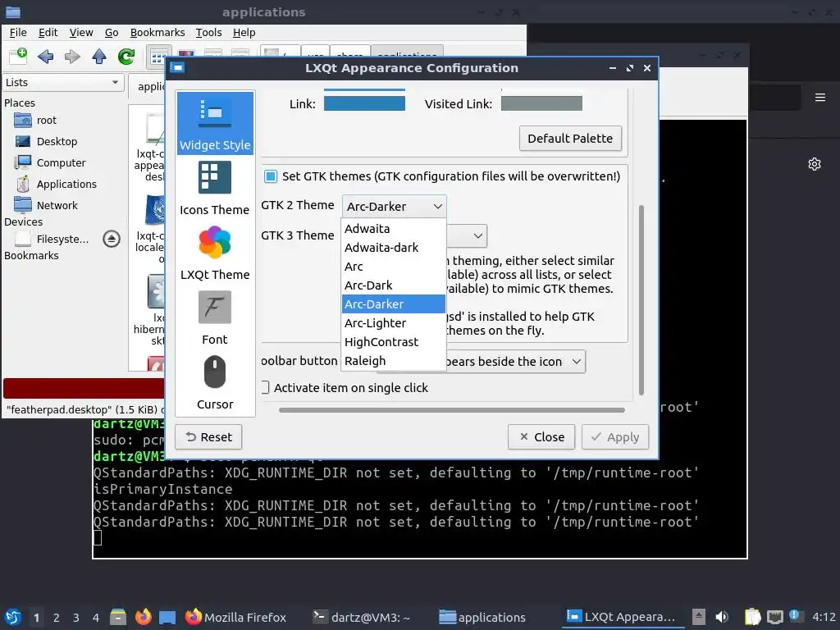Open View menu in file manager
Screen dimensions: 840x630
coord(81,33)
